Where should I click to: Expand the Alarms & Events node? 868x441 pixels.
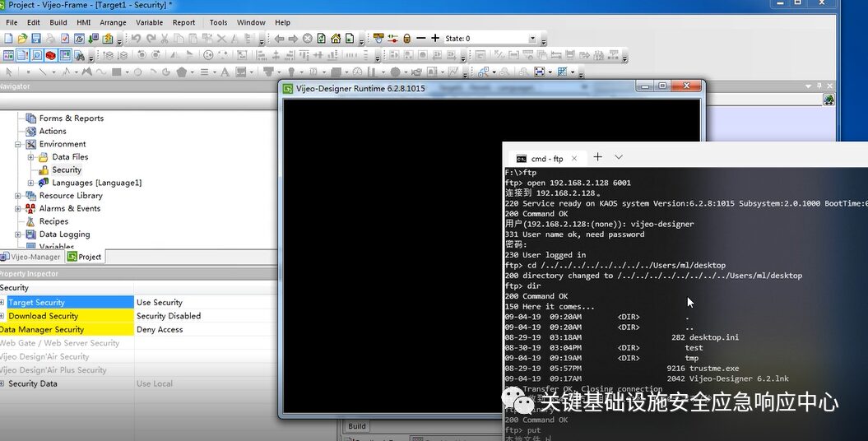[x=18, y=209]
